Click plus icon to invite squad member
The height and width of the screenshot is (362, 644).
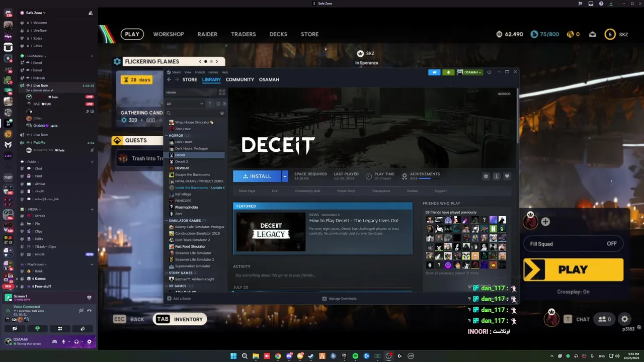545,221
